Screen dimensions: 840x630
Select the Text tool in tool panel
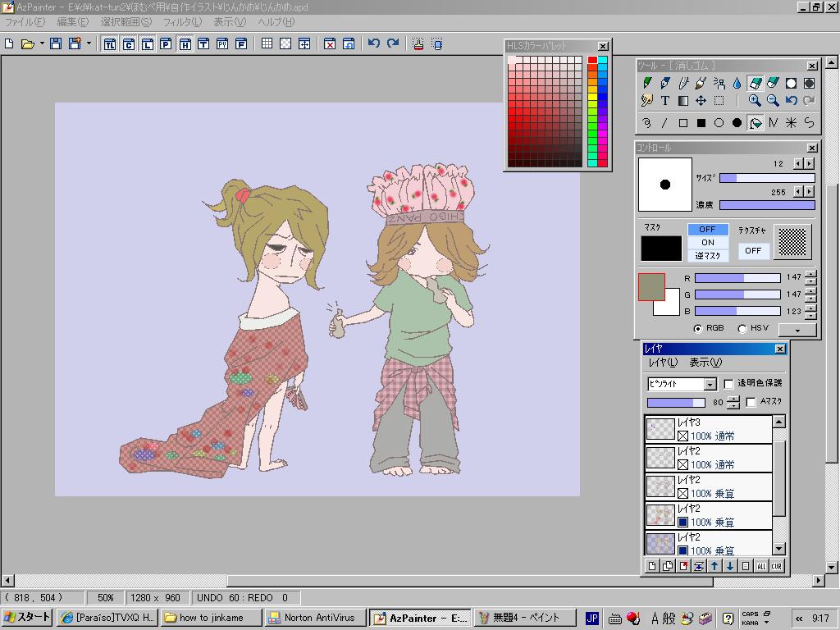point(665,101)
